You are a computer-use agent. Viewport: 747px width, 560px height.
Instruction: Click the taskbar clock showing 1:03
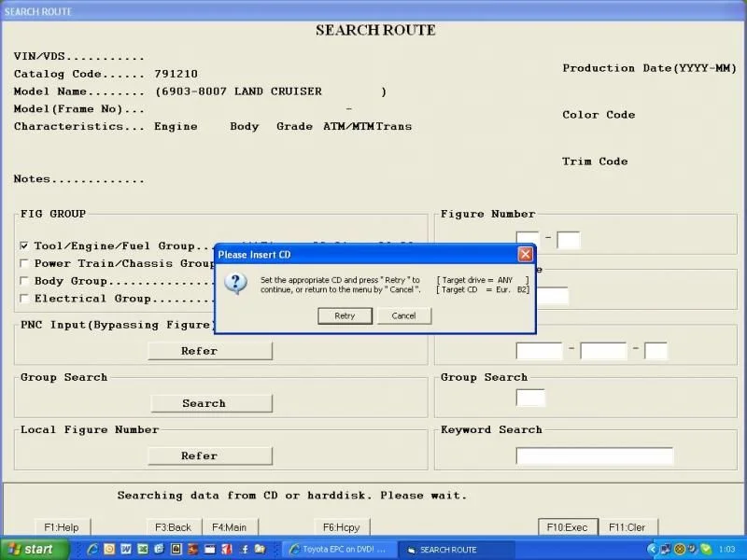click(727, 550)
